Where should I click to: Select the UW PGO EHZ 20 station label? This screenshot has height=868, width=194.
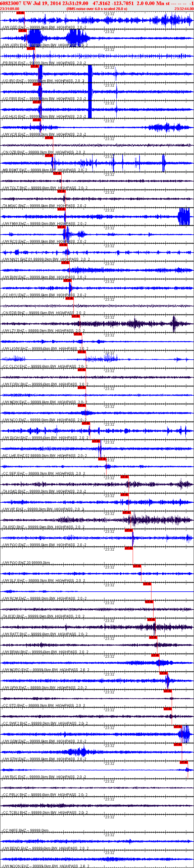[x=26, y=563]
